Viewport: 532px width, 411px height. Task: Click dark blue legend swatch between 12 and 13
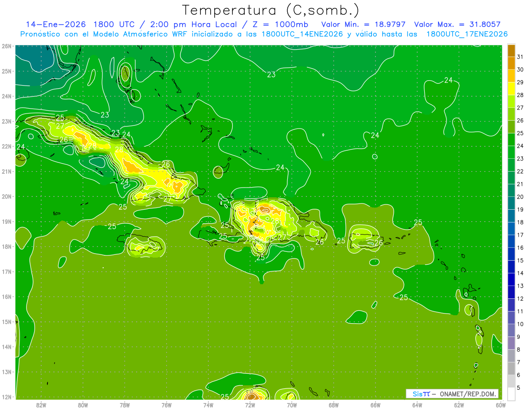point(511,292)
